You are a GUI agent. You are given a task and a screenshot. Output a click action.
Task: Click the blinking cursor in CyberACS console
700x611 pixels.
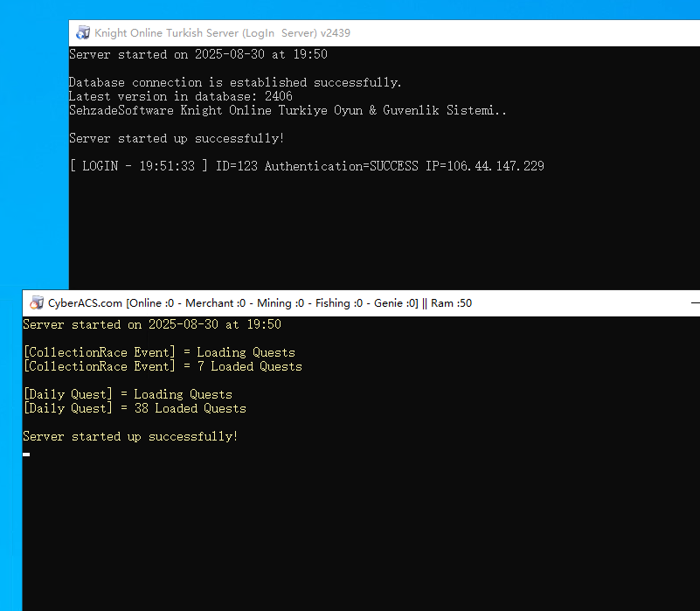[26, 455]
